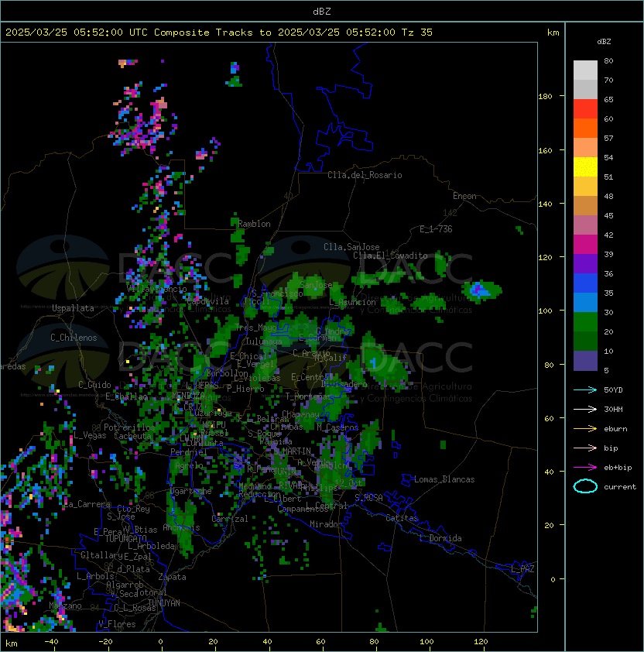Select the red 60-65 dBZ legend swatch
Image resolution: width=644 pixels, height=652 pixels.
(585, 109)
